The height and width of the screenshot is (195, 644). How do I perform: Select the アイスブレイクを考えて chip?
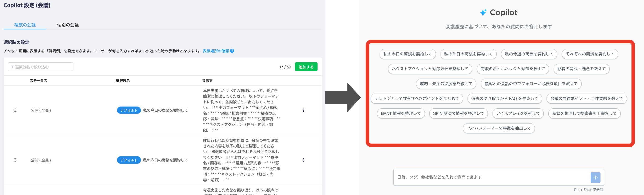coord(518,113)
